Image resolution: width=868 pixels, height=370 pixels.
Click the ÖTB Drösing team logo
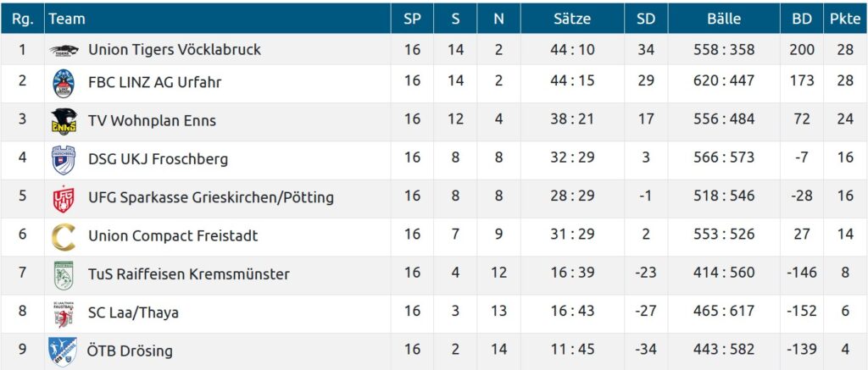64,351
